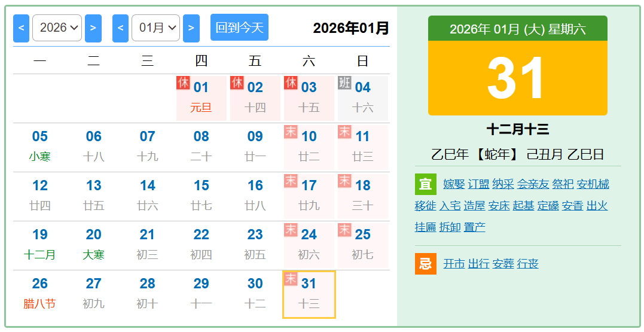Open the 入宅 link
Image resolution: width=644 pixels, height=332 pixels.
pos(450,206)
